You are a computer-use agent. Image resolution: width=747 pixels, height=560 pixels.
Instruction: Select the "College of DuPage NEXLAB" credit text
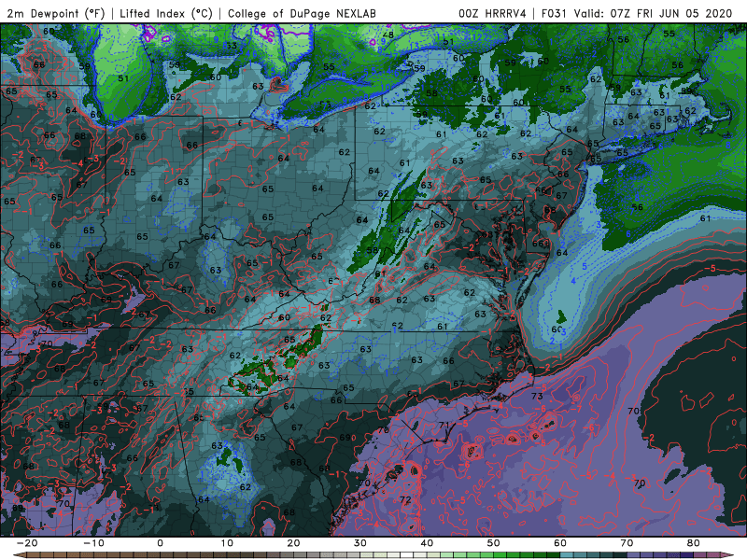302,13
